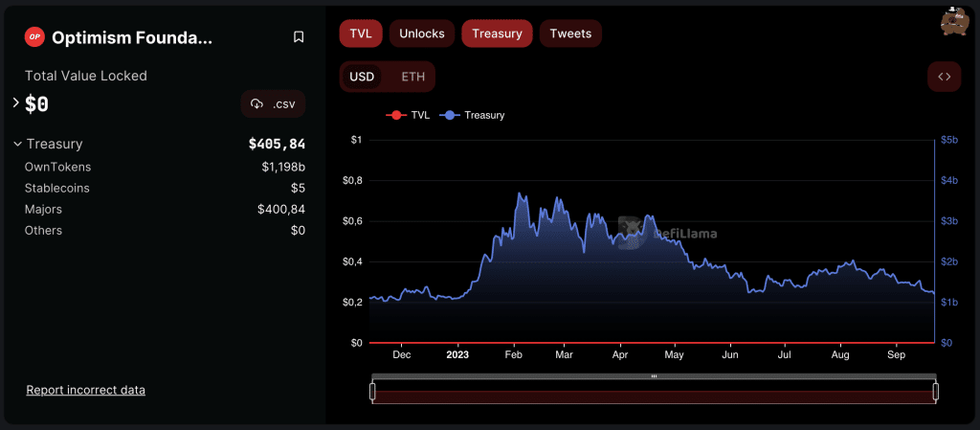Toggle the Unlocks chart series
The width and height of the screenshot is (980, 430).
click(x=421, y=34)
